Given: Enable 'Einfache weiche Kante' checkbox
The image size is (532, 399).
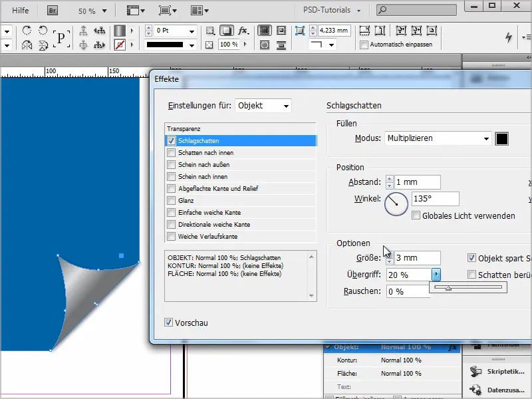Looking at the screenshot, I should [172, 212].
